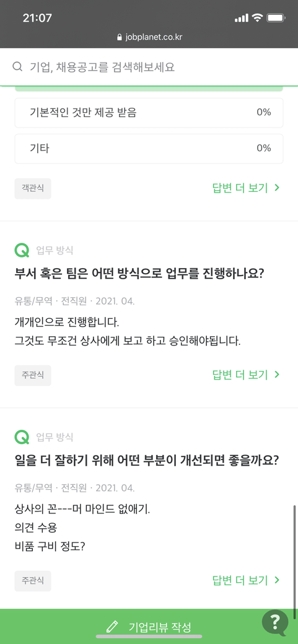The width and height of the screenshot is (298, 644).
Task: Expand 답변 더 보기 under 개개인으로 진행합니다 answer
Action: (246, 375)
